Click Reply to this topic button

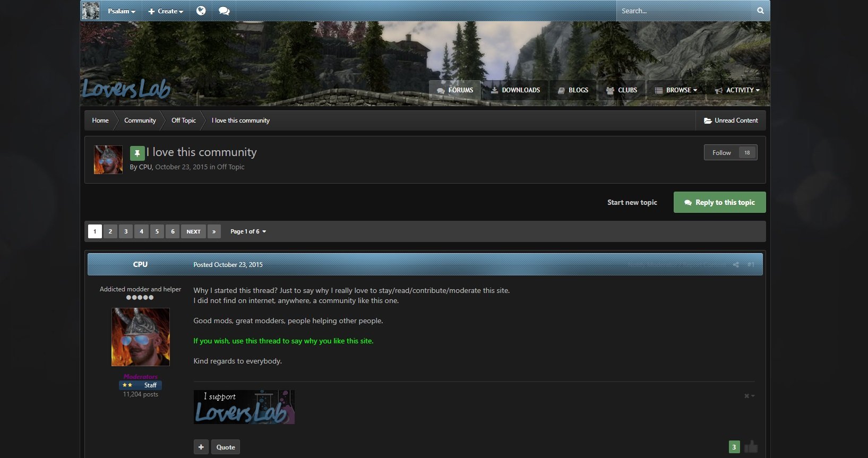(719, 202)
